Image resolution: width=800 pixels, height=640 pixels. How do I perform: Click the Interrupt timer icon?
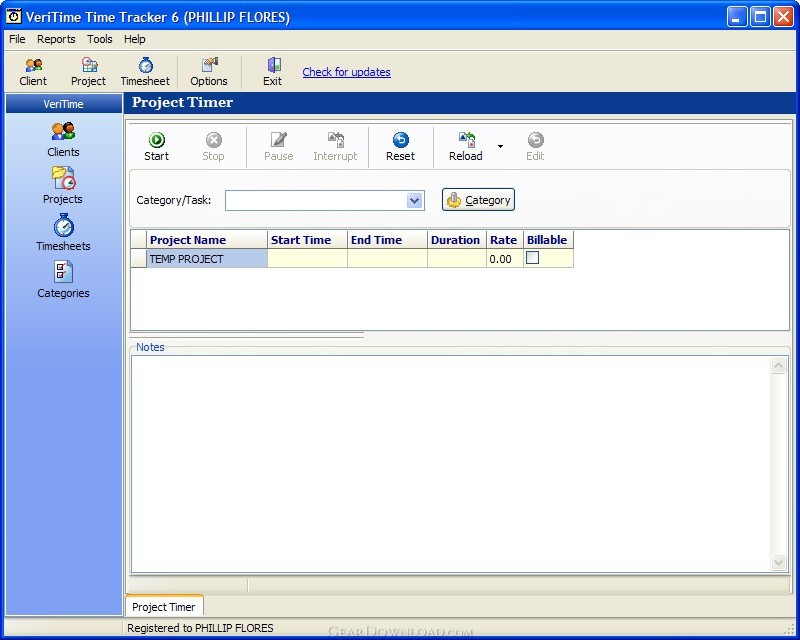point(335,146)
